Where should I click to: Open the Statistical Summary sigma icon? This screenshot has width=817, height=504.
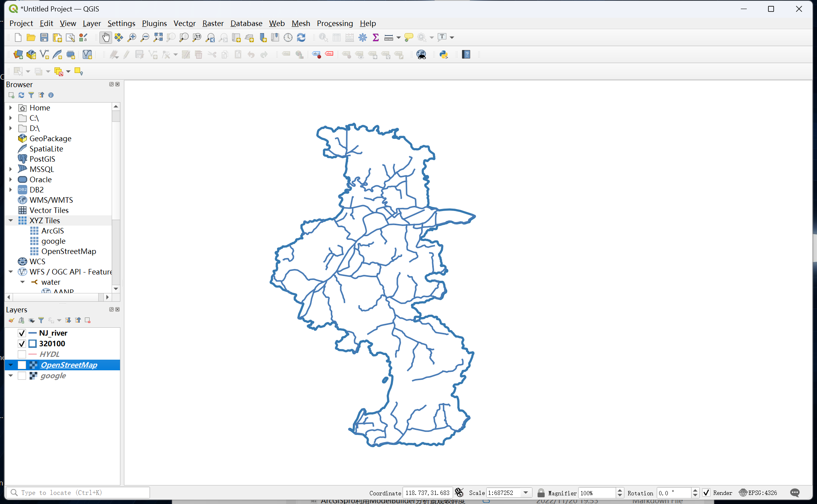click(x=376, y=37)
